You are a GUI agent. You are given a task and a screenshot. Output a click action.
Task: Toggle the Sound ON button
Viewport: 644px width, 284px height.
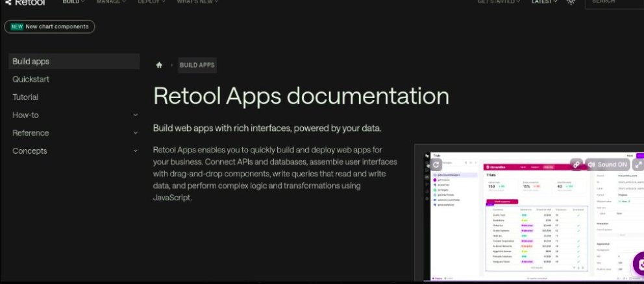(608, 165)
